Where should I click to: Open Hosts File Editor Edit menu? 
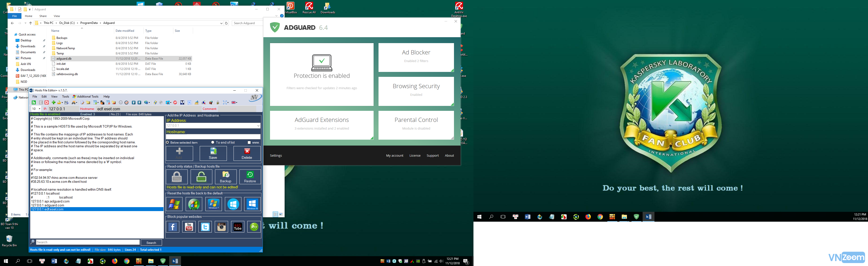click(x=44, y=97)
